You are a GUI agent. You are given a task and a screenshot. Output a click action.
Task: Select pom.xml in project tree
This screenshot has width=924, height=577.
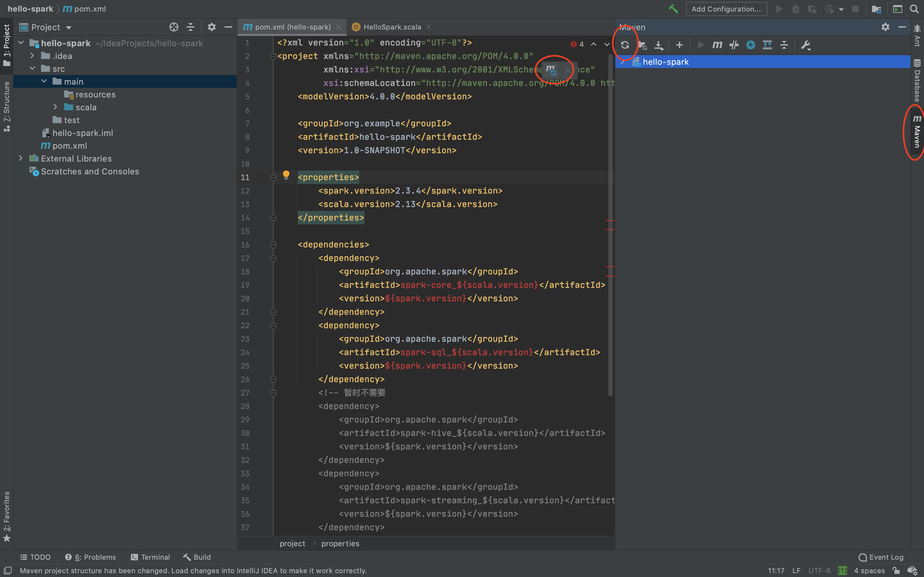click(70, 146)
